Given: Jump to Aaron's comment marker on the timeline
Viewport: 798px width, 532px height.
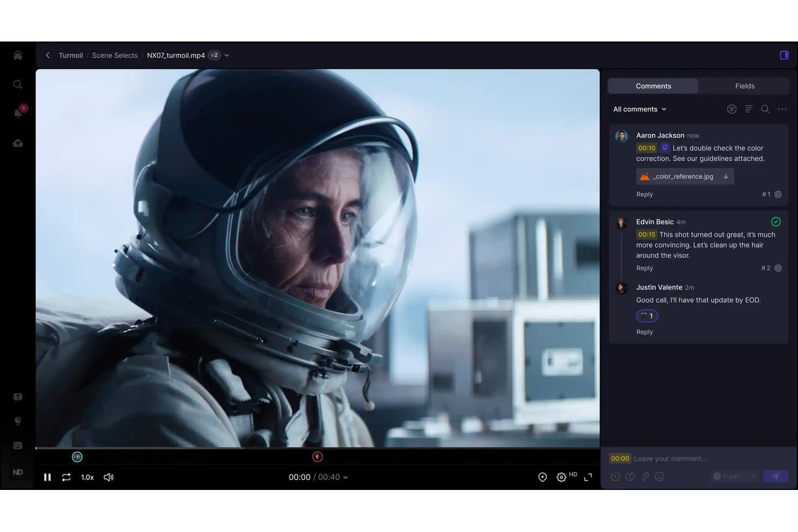Looking at the screenshot, I should tap(77, 457).
